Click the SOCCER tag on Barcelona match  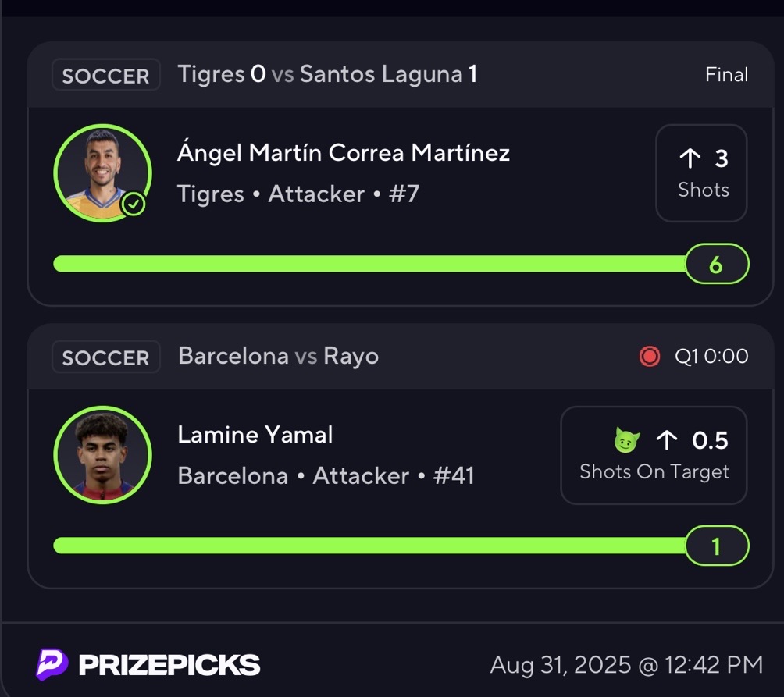[x=105, y=357]
